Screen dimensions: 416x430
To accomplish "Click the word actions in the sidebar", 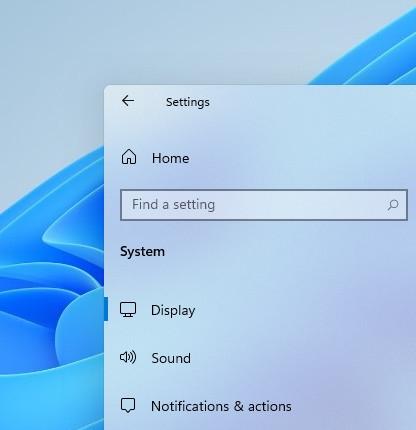I will click(x=270, y=406).
